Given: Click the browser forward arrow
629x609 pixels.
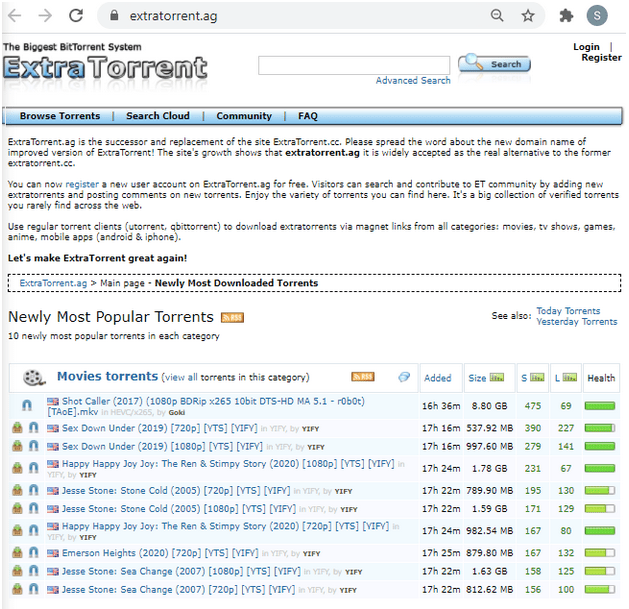Looking at the screenshot, I should [45, 16].
